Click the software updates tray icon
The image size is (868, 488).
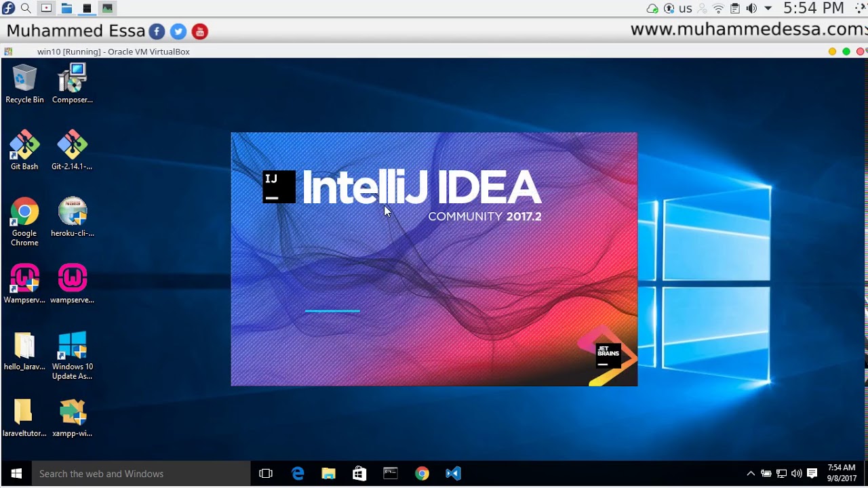(x=669, y=9)
